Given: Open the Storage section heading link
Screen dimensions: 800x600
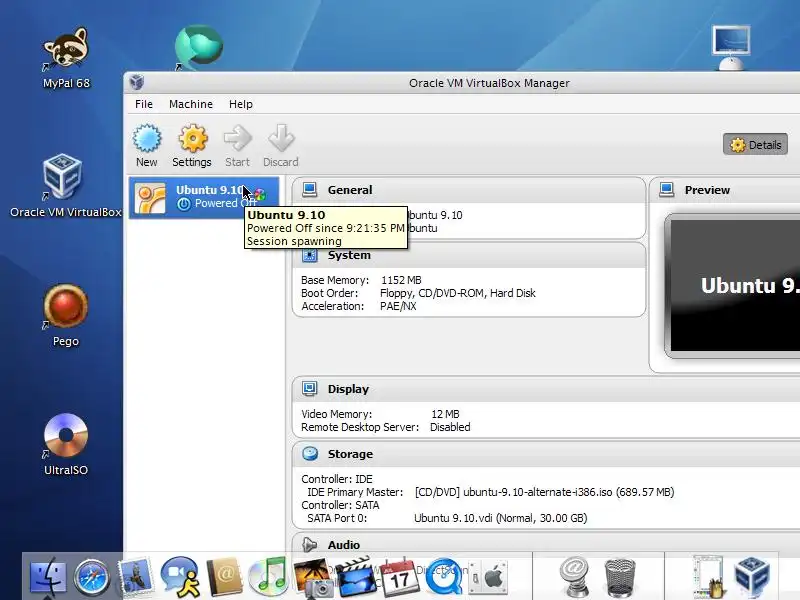Looking at the screenshot, I should (x=350, y=454).
